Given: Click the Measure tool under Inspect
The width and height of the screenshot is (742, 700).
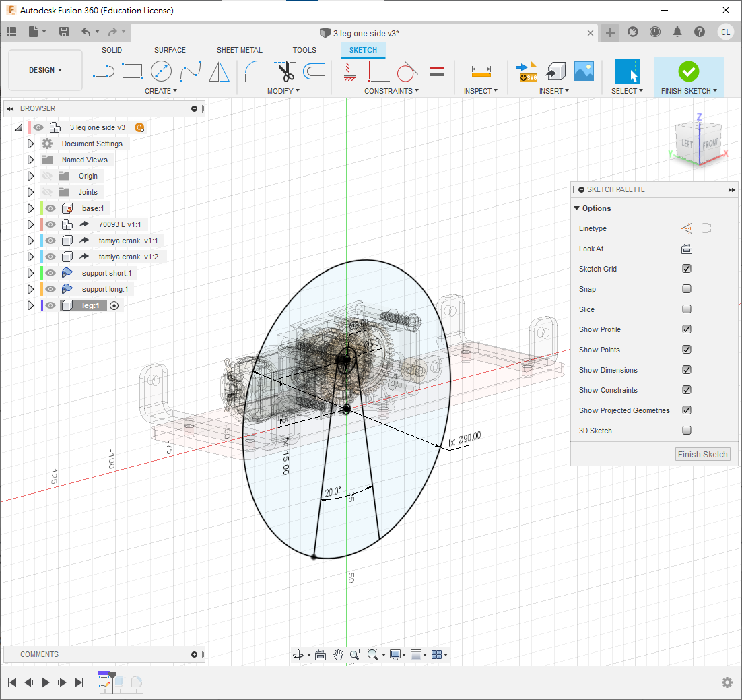Looking at the screenshot, I should pos(481,71).
